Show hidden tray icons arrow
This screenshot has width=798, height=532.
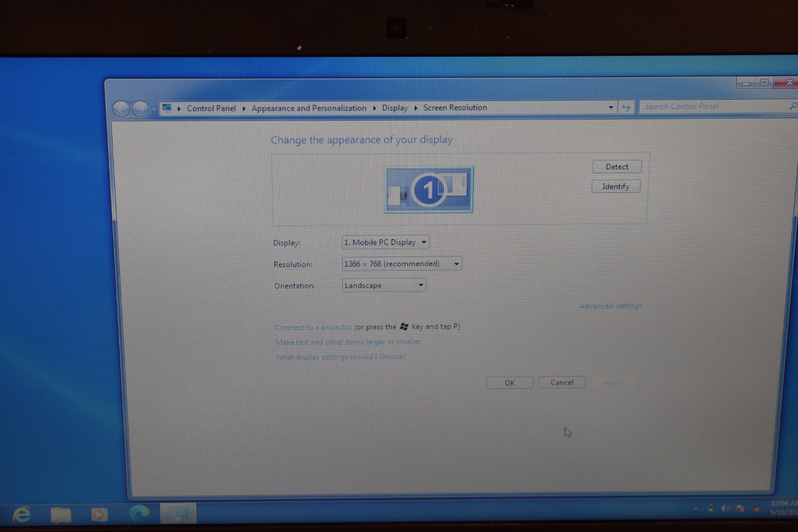click(695, 509)
